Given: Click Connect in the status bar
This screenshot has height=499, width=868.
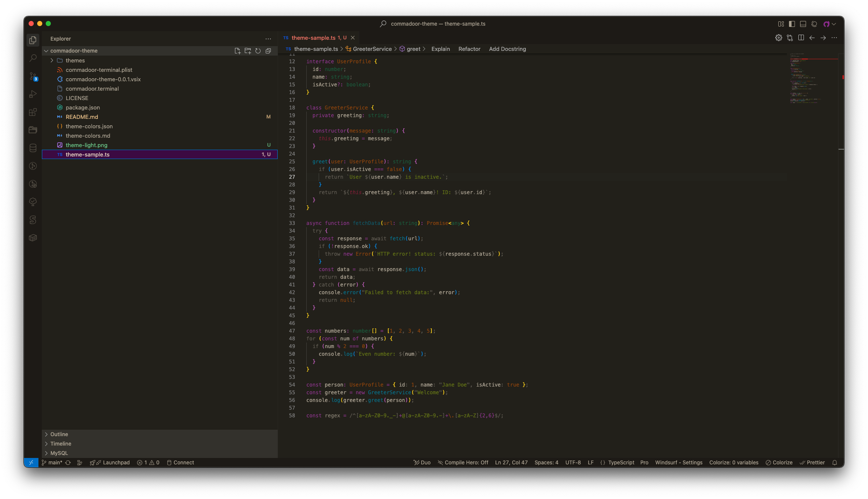Looking at the screenshot, I should click(x=180, y=463).
